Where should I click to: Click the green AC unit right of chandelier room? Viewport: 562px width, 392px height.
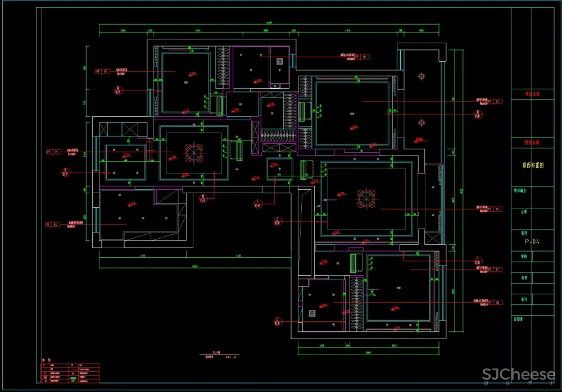(241, 151)
